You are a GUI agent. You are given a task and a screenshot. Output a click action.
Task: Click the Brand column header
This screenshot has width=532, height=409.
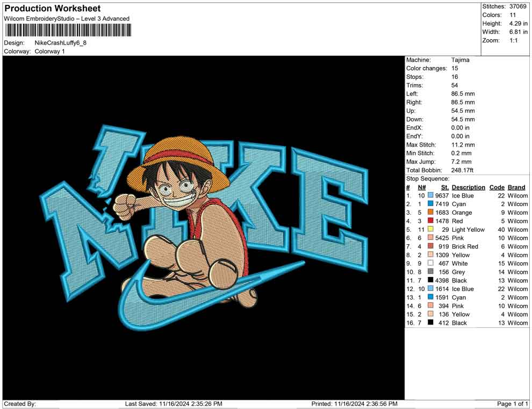coord(516,187)
